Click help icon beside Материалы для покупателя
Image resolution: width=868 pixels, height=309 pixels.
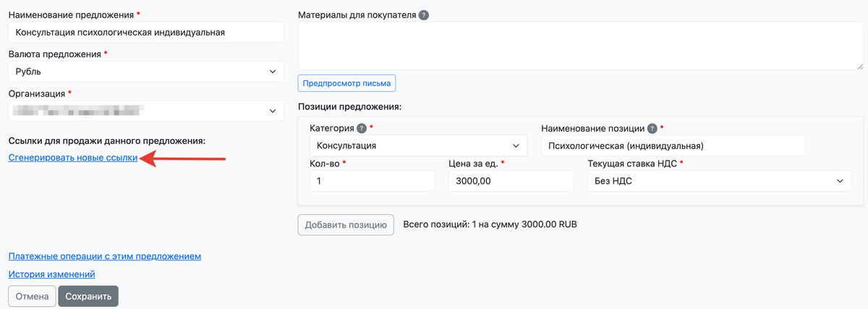[x=424, y=15]
